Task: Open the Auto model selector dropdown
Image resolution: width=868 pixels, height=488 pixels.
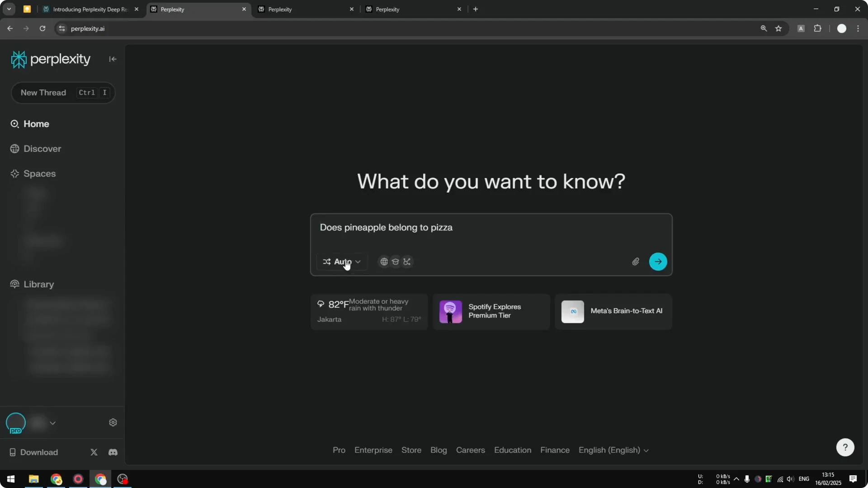Action: [342, 262]
